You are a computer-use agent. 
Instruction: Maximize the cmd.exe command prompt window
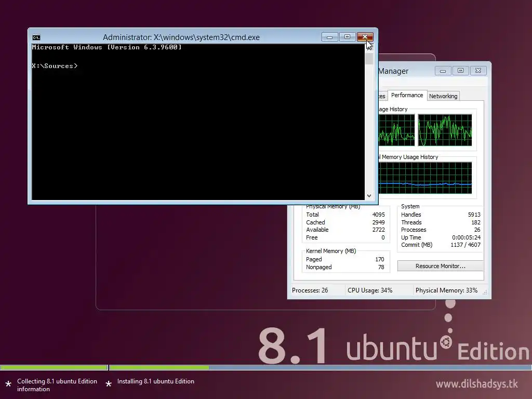click(x=348, y=37)
